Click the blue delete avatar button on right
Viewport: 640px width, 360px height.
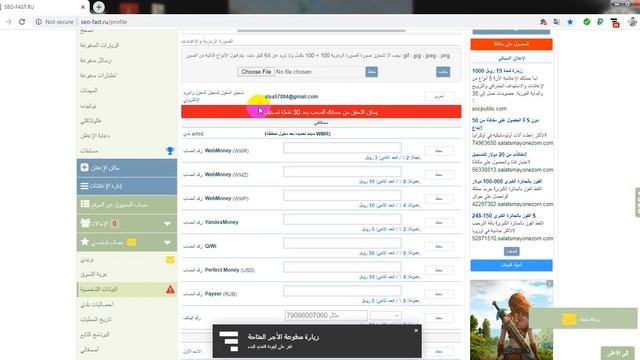click(443, 72)
